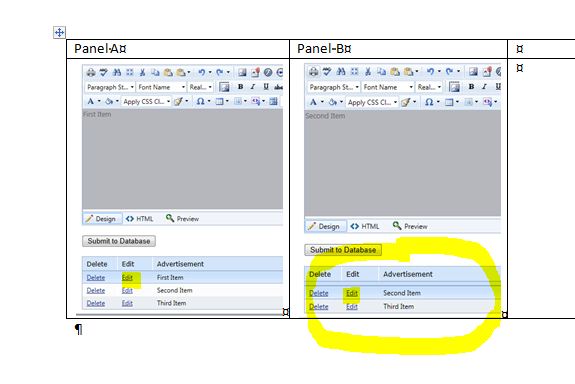Click Edit link for First Item in Panel A
The height and width of the screenshot is (384, 575).
click(x=127, y=278)
